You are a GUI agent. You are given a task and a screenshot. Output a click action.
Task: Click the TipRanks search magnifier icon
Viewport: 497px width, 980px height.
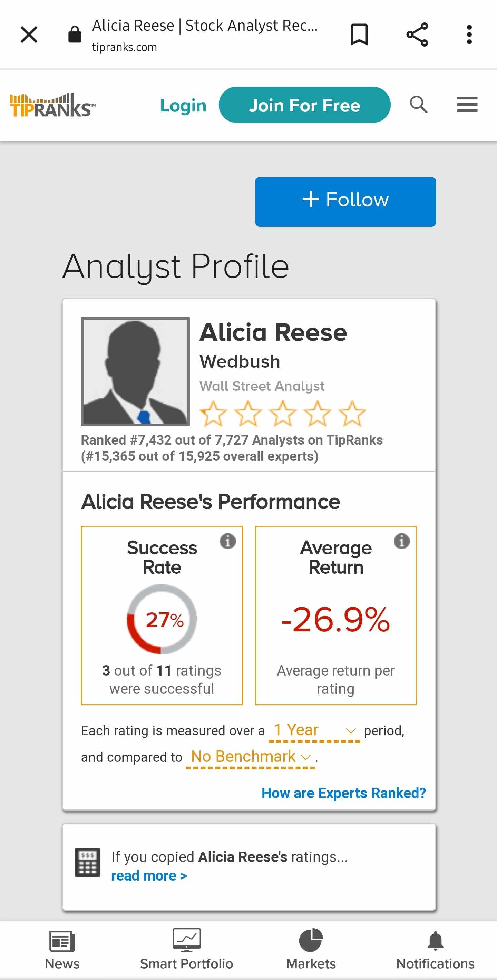[x=418, y=105]
